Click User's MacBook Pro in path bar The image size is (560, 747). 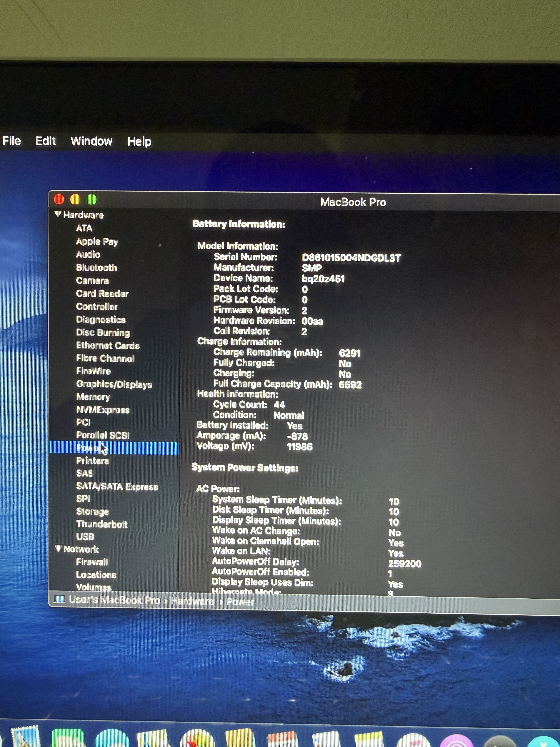tap(114, 600)
